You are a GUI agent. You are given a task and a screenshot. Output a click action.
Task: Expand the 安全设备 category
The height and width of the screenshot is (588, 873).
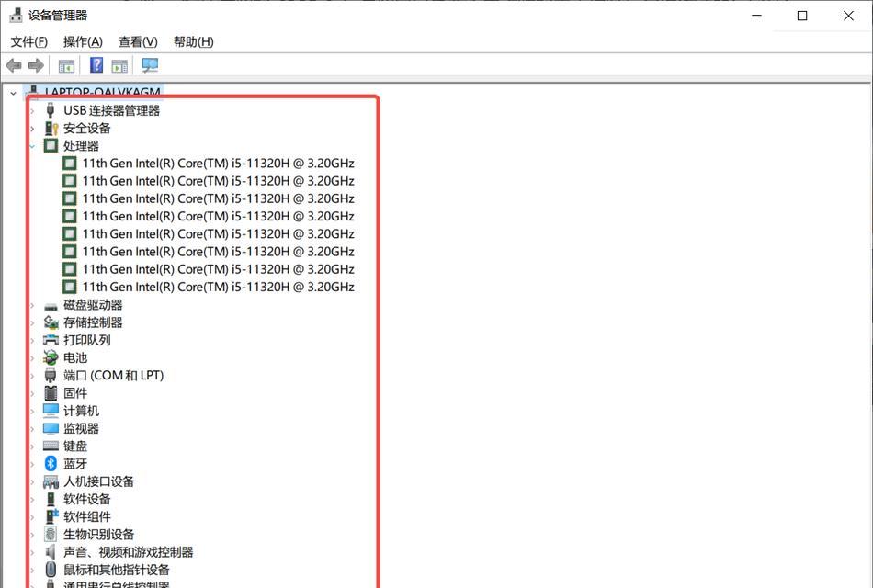pyautogui.click(x=32, y=129)
